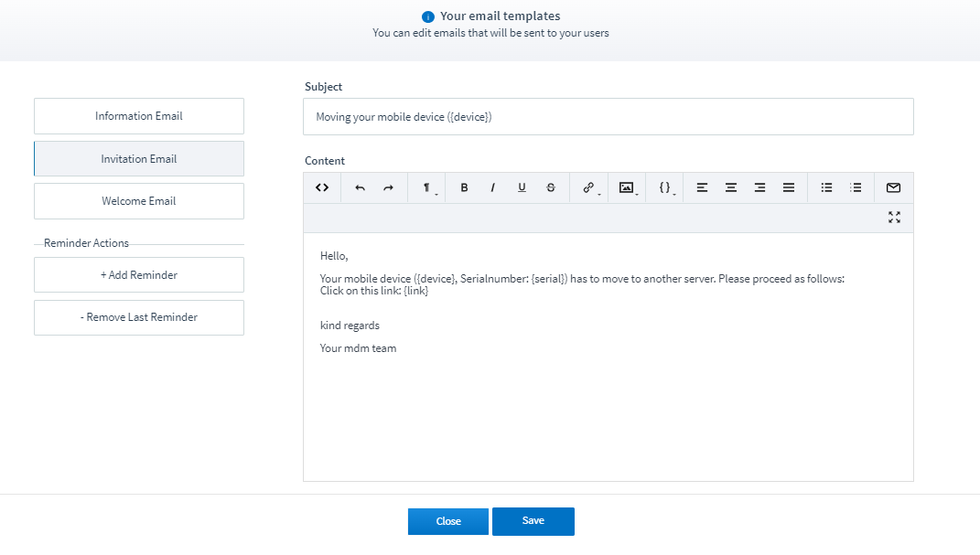Click the envelope mail icon
This screenshot has width=980, height=555.
point(893,188)
